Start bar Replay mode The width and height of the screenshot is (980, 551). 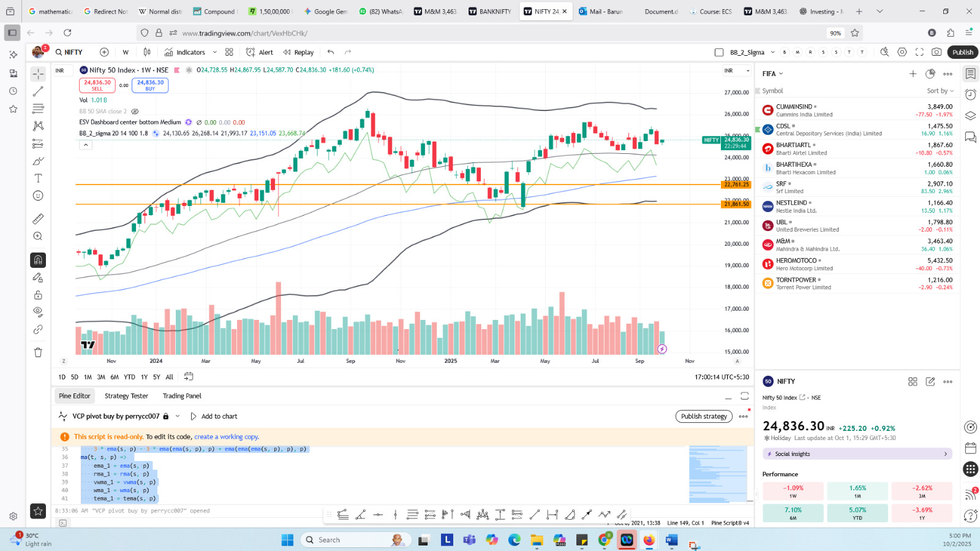tap(298, 52)
